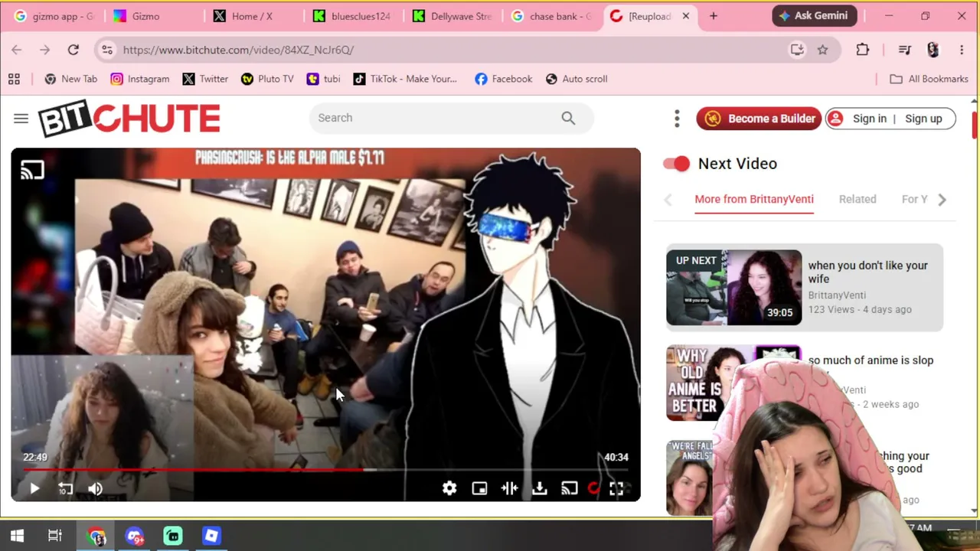Bookmark this page with star
Screen dimensions: 980x551
(822, 50)
